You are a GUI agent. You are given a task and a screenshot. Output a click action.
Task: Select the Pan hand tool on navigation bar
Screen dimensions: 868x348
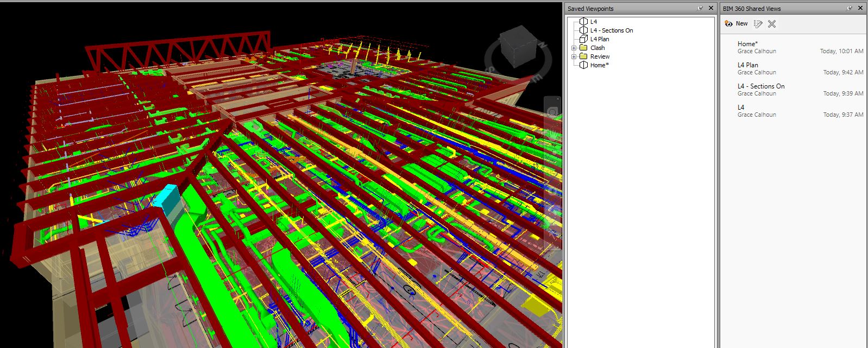(x=553, y=135)
